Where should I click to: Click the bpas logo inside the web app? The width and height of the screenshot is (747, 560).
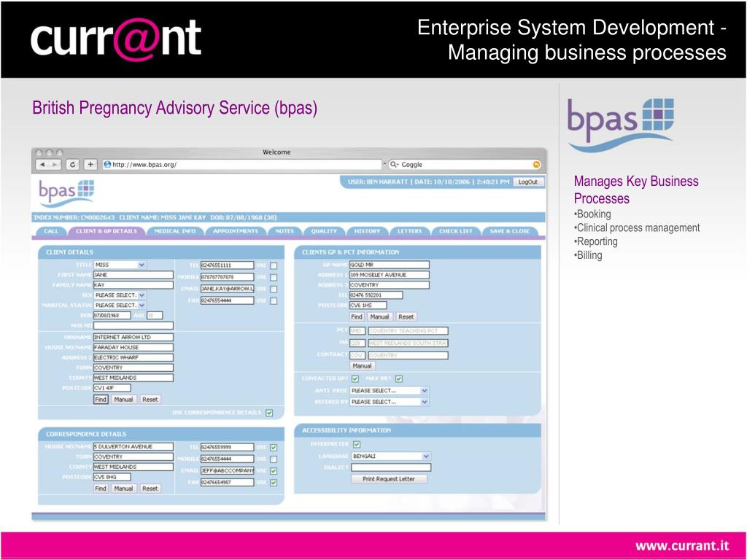coord(66,192)
